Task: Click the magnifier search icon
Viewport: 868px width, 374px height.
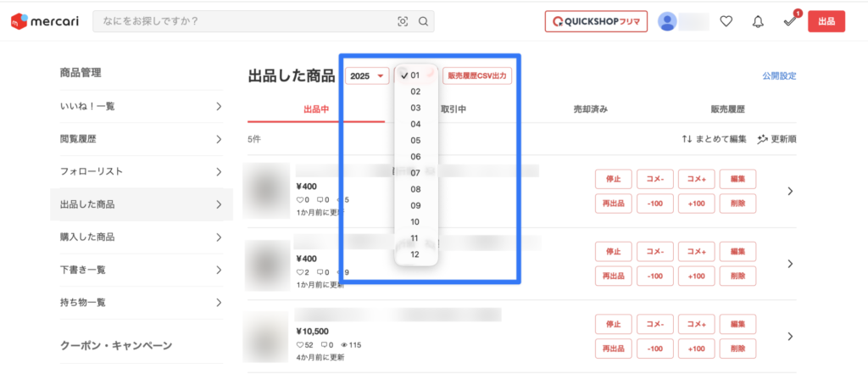Action: click(x=423, y=22)
